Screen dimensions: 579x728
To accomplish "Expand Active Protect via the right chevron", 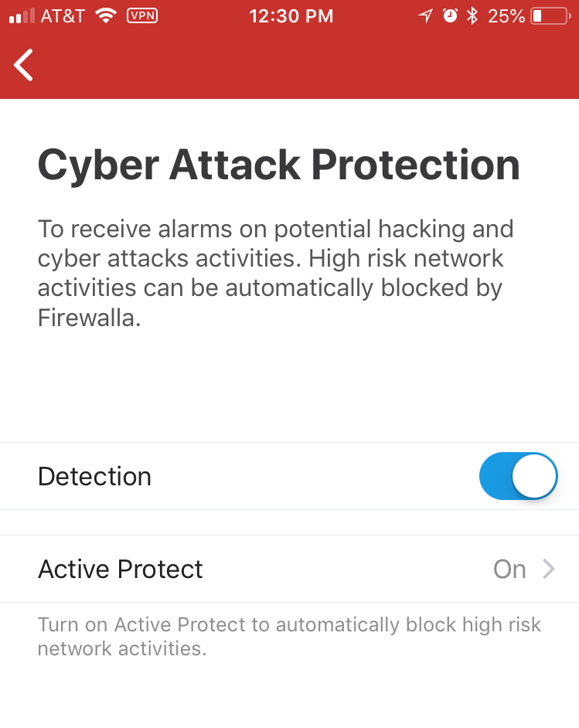I will pos(549,569).
